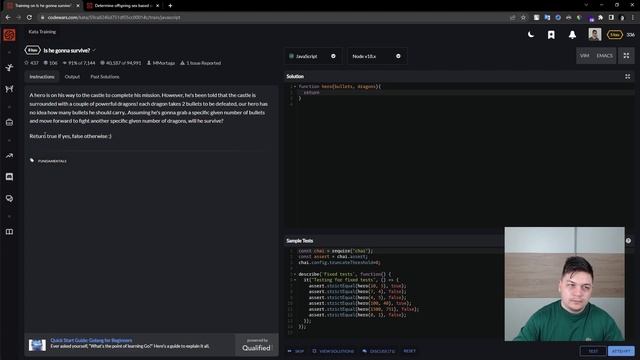640x360 pixels.
Task: Open the DISCUSS thread link
Action: [379, 351]
